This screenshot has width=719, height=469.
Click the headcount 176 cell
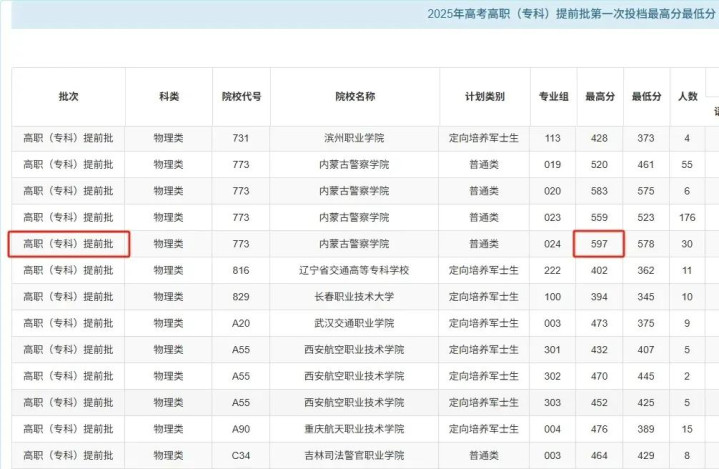(687, 217)
